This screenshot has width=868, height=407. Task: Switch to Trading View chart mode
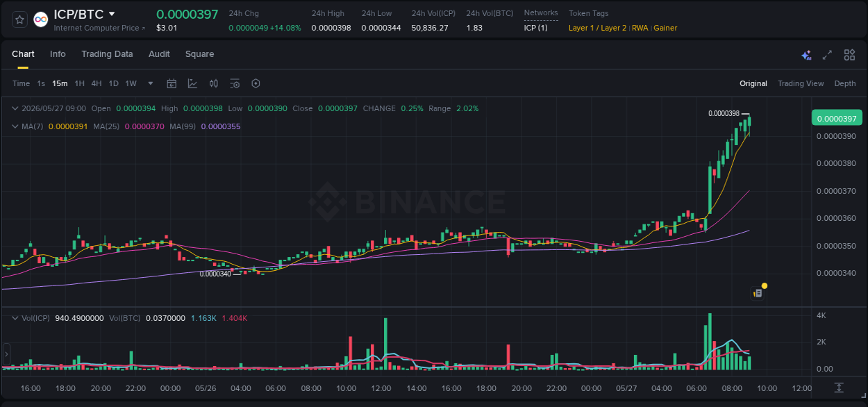click(801, 83)
